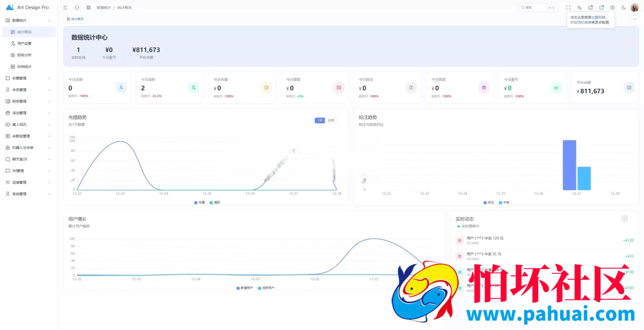Expand the IM管理 sidebar menu
Screen dimensions: 644x330
[29, 171]
